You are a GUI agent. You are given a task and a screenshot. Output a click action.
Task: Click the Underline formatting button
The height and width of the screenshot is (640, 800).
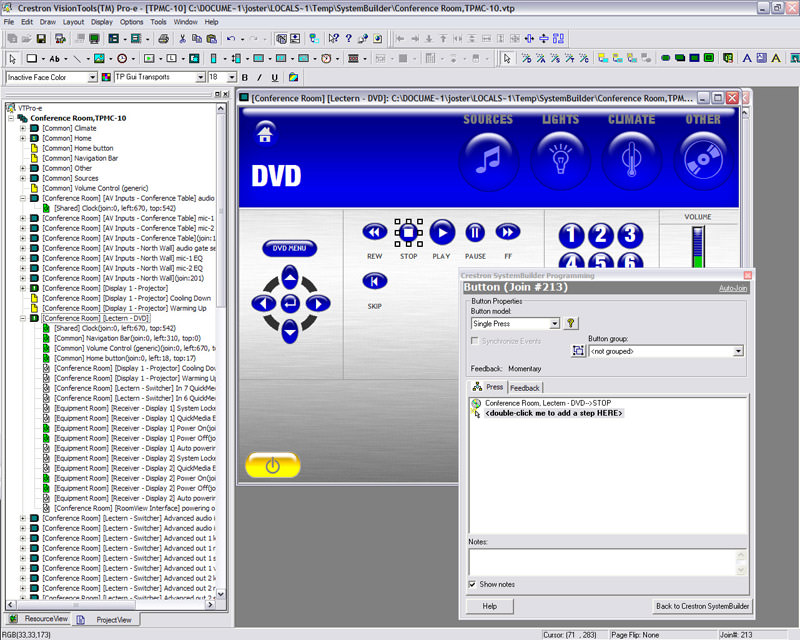pos(274,78)
